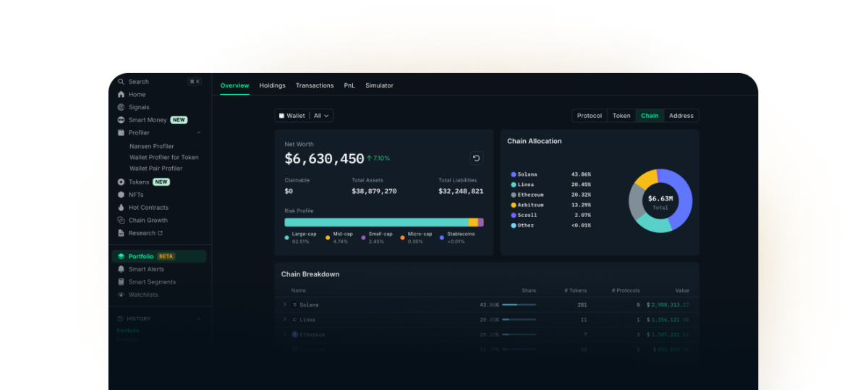The height and width of the screenshot is (390, 868).
Task: Click the Chain Growth copy icon
Action: tap(121, 221)
